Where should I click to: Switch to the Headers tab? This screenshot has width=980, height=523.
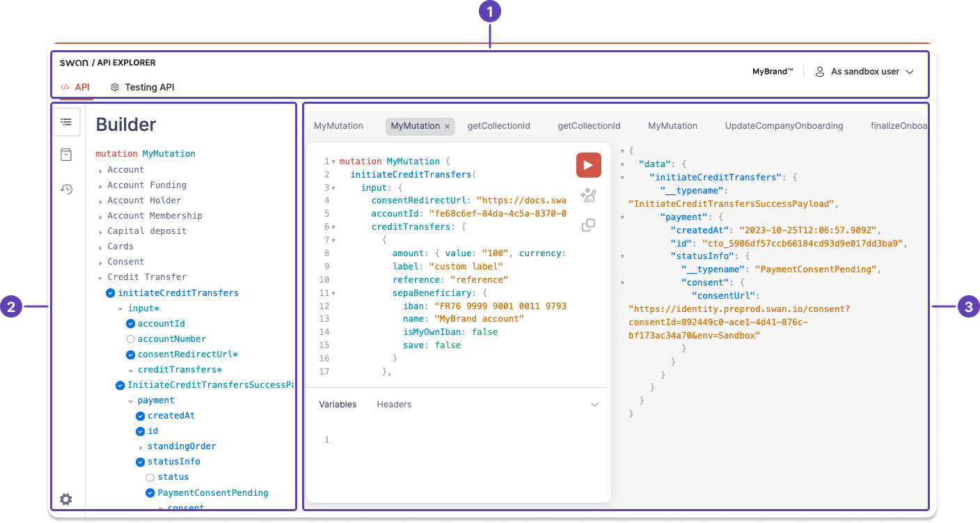[394, 404]
